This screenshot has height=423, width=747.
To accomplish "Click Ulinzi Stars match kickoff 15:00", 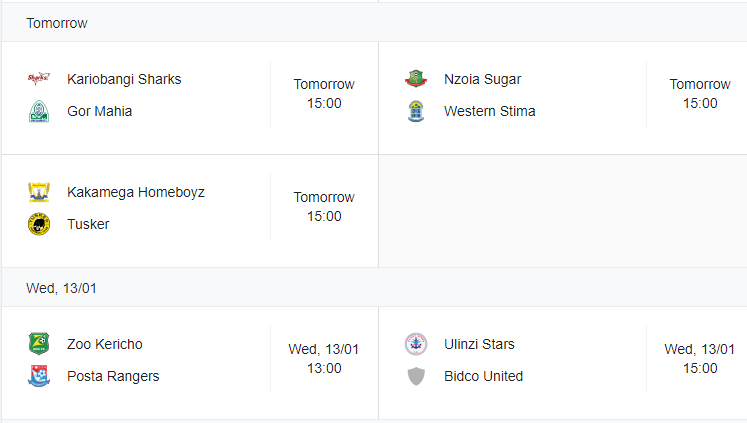I will 700,368.
